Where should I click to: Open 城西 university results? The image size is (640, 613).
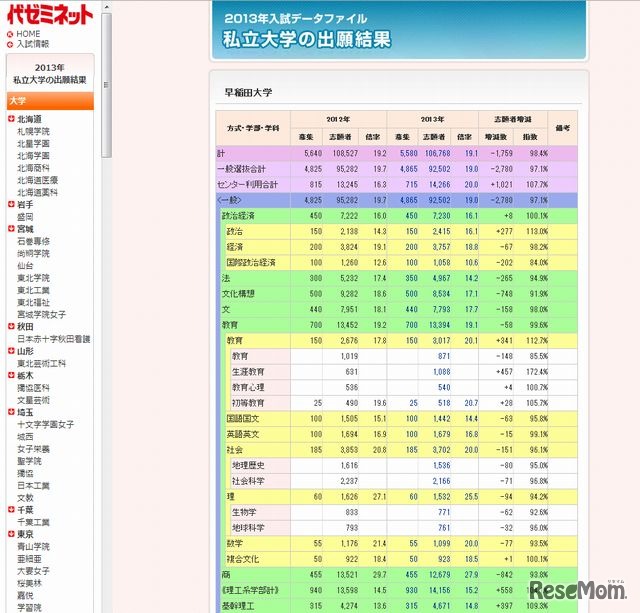point(25,437)
